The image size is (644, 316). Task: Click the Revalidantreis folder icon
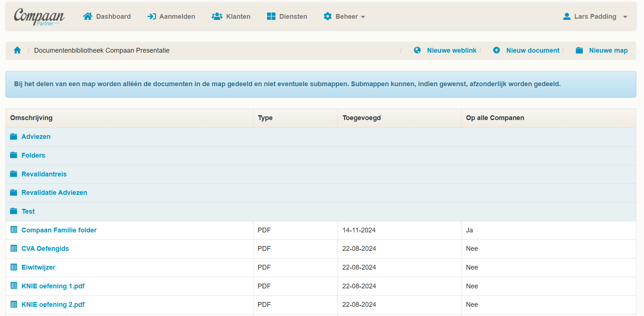click(14, 174)
